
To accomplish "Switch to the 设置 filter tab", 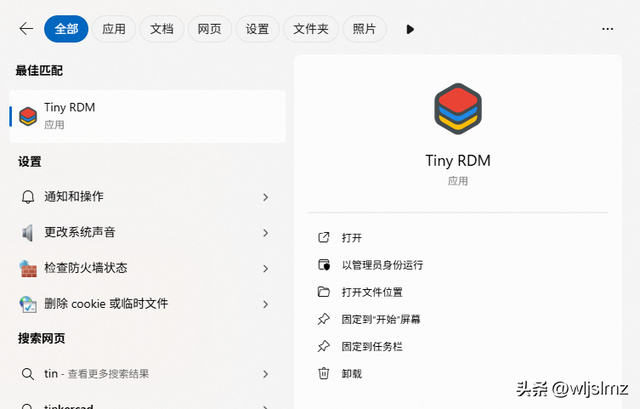I will (257, 29).
